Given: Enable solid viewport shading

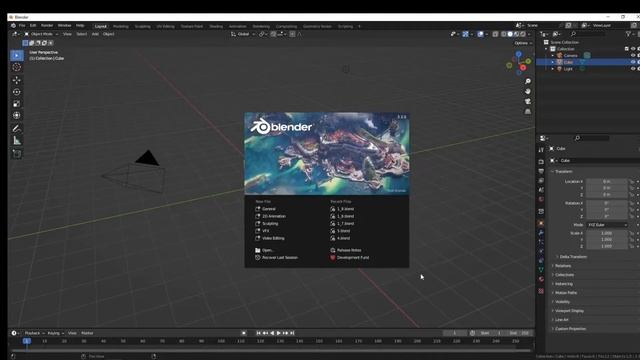Looking at the screenshot, I should tap(510, 34).
